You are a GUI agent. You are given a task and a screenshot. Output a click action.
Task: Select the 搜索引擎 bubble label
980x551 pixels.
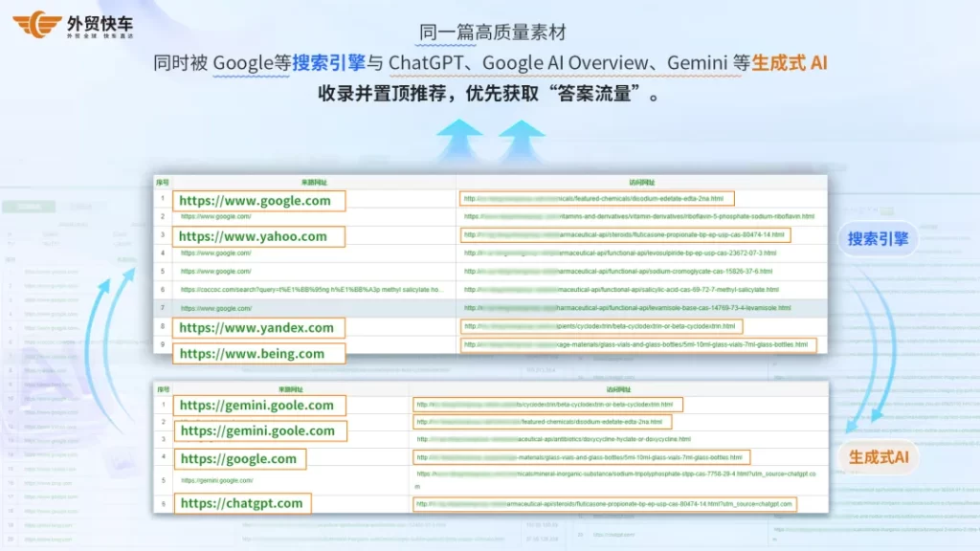(877, 239)
